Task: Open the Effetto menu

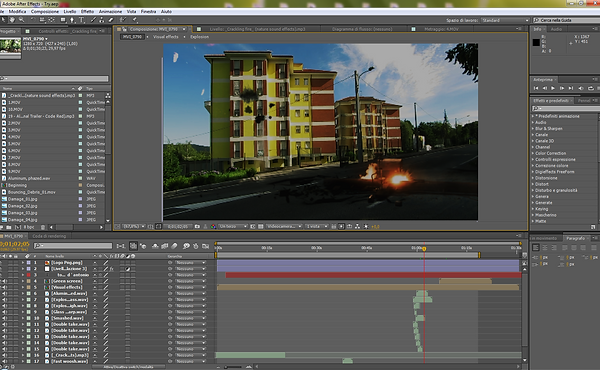Action: click(87, 11)
